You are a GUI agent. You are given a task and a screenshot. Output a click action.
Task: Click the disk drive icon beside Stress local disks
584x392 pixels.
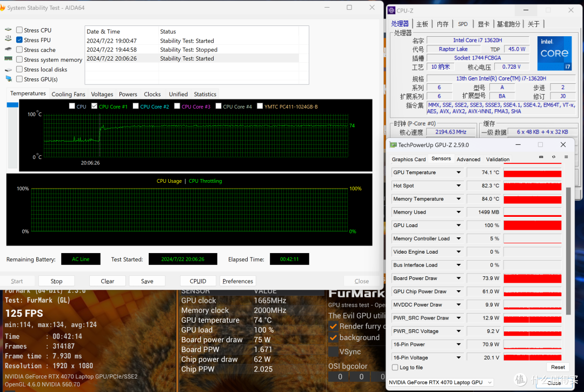pos(8,69)
